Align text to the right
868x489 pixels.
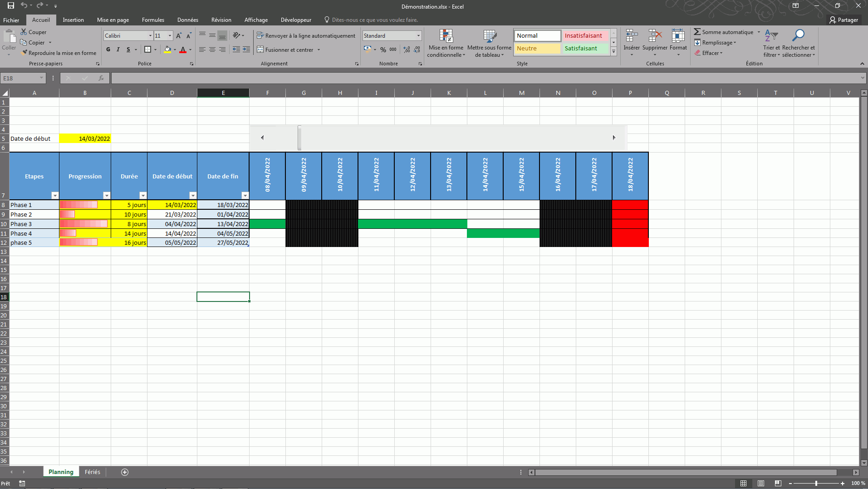[222, 49]
